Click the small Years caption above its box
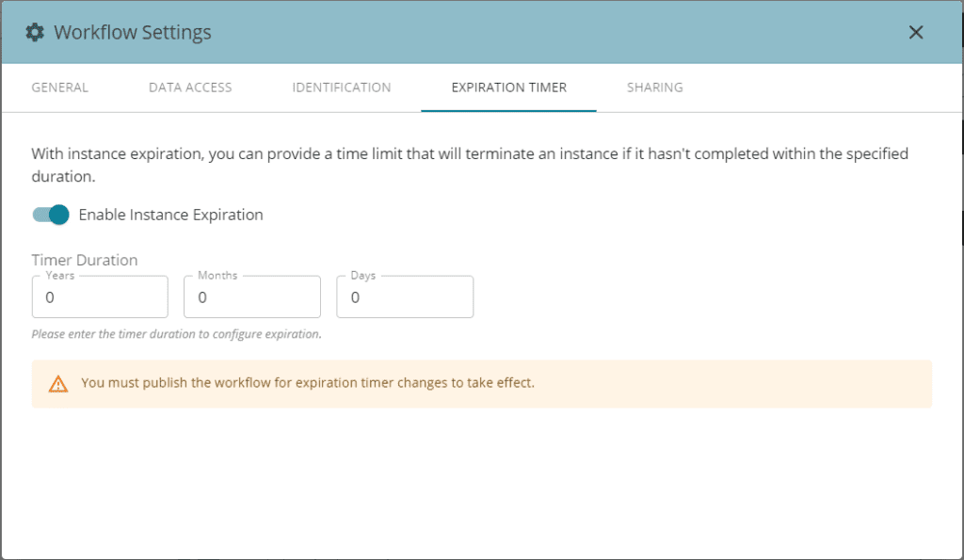964x560 pixels. [60, 276]
